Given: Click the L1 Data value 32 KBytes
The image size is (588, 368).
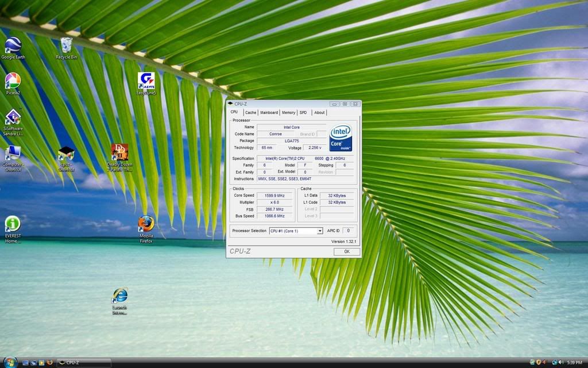Looking at the screenshot, I should coord(336,195).
